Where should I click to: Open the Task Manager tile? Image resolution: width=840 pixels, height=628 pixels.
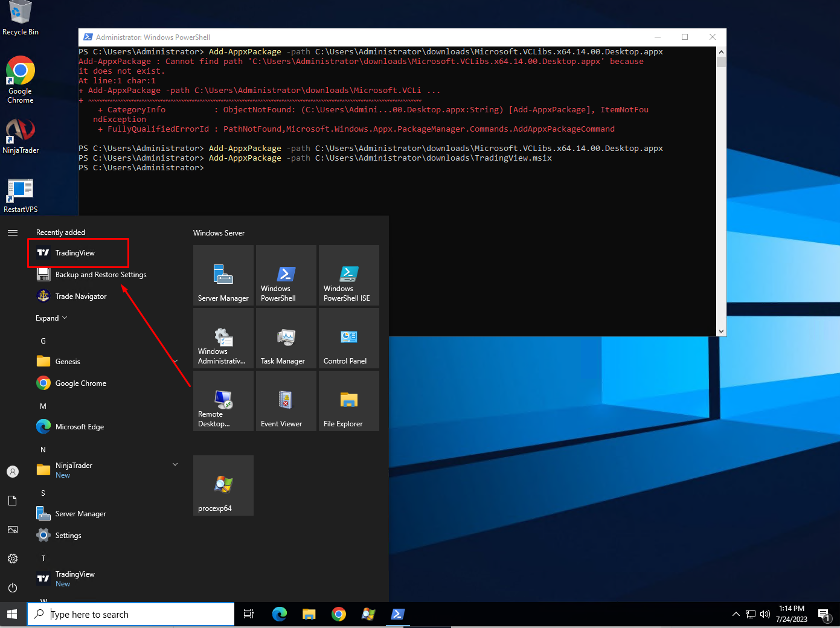tap(286, 338)
